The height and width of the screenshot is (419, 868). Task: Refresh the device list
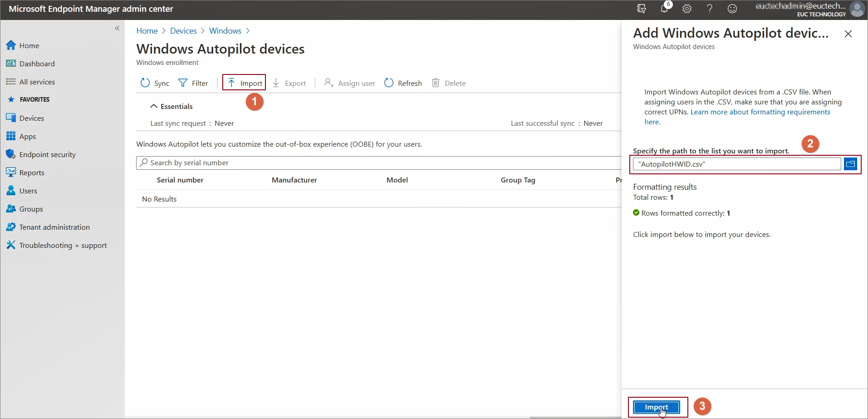coord(403,83)
